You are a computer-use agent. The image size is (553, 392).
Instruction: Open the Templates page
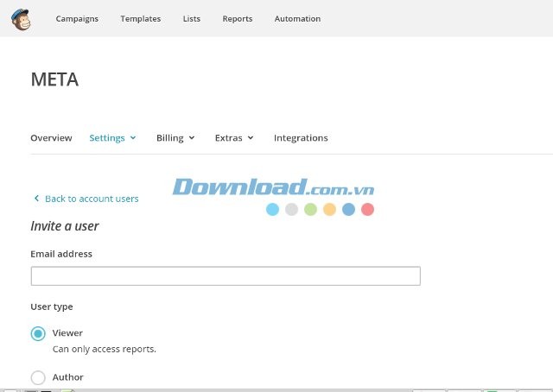pyautogui.click(x=140, y=19)
